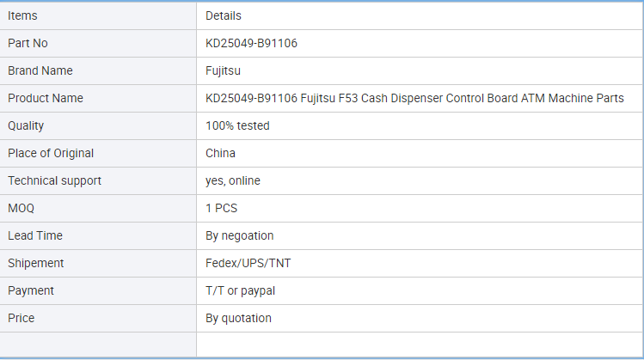This screenshot has height=360, width=644.
Task: Click the 'By negoation' lead time value
Action: click(x=239, y=235)
